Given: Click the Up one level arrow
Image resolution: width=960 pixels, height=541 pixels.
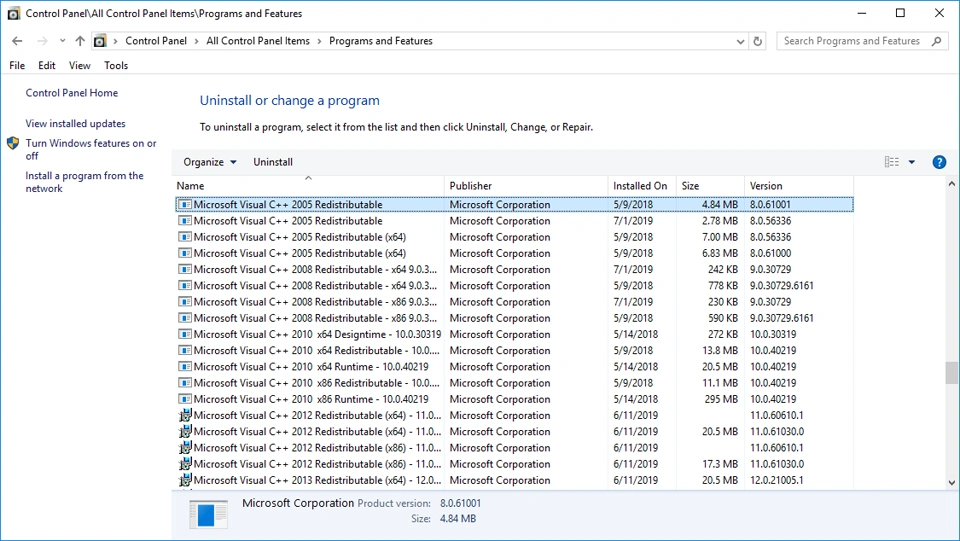Looking at the screenshot, I should 80,41.
